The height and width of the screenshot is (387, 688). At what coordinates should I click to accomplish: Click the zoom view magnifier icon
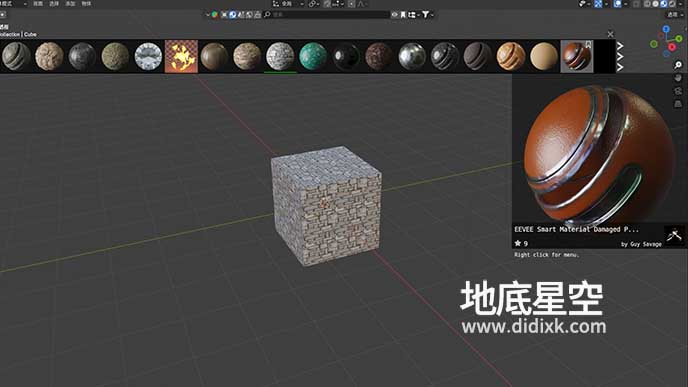(x=678, y=65)
